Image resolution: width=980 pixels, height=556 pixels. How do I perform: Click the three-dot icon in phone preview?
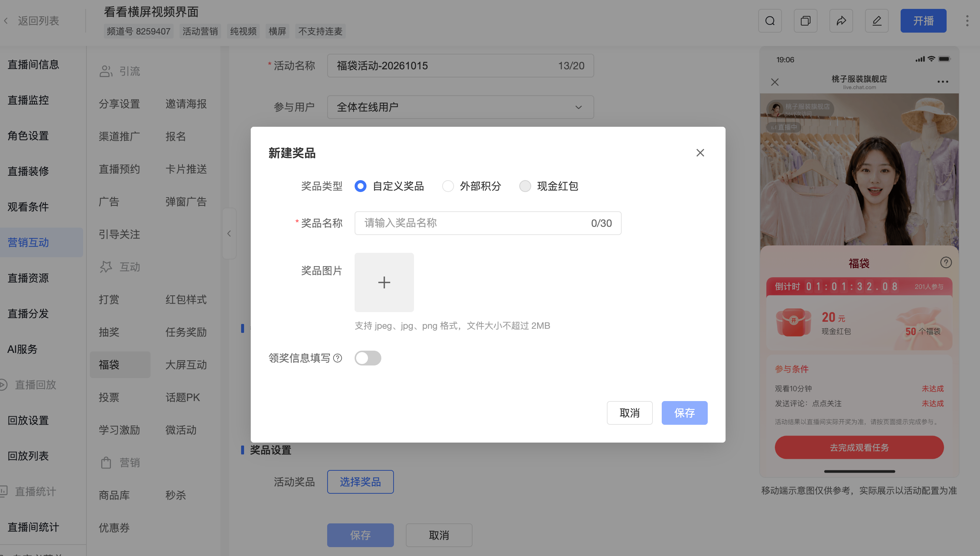click(943, 82)
